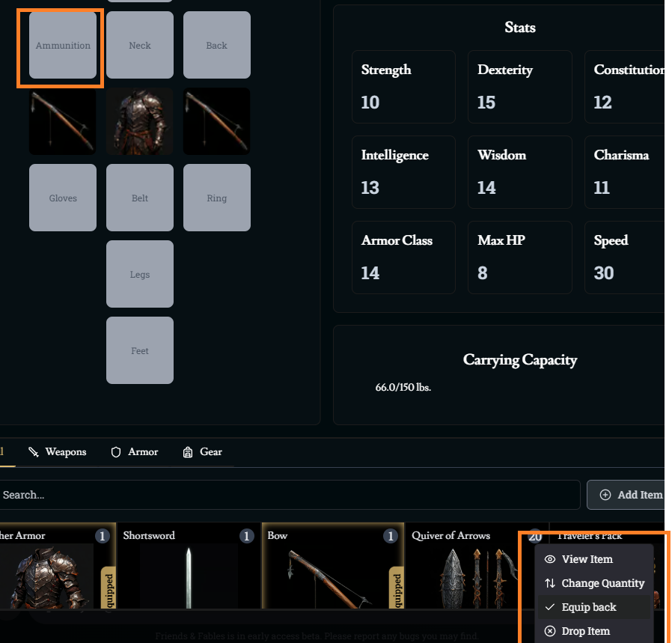The width and height of the screenshot is (672, 643).
Task: Click the Feet equipment slot
Action: point(140,351)
